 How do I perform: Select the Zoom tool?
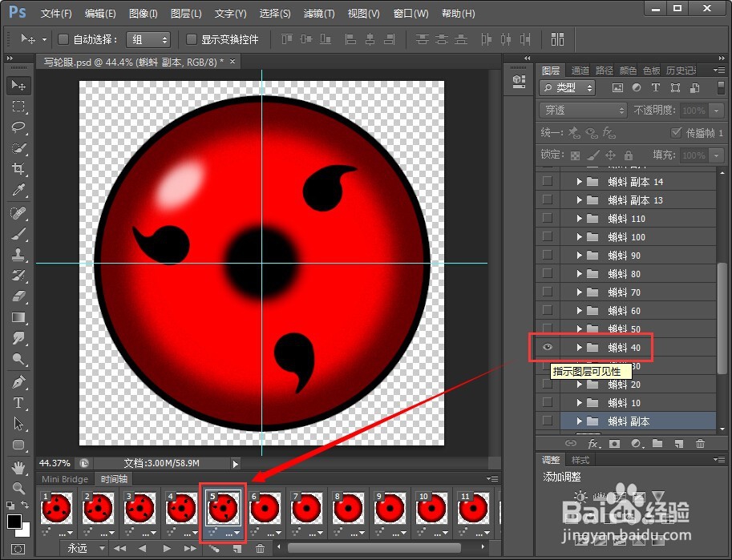18,488
